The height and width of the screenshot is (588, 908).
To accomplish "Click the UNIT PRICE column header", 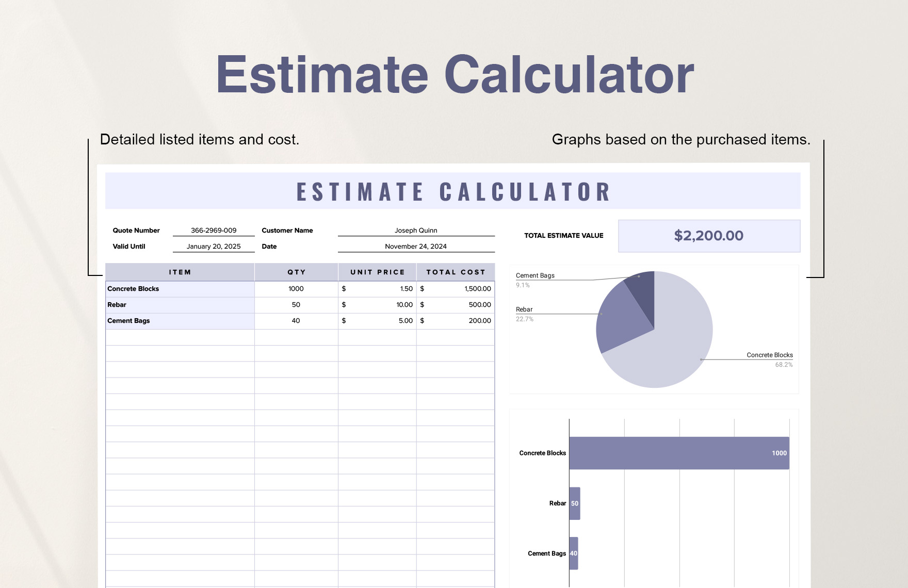I will tap(377, 272).
